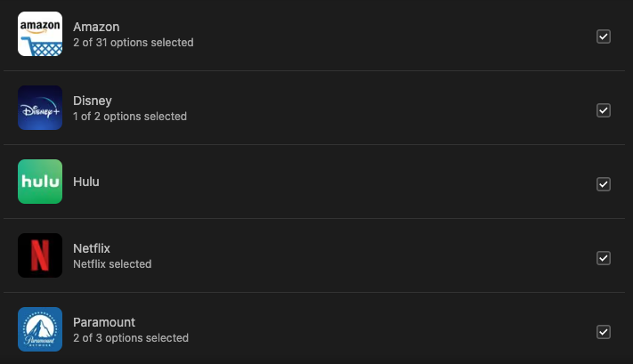Image resolution: width=633 pixels, height=364 pixels.
Task: Deselect the Netflix checkbox
Action: [603, 258]
